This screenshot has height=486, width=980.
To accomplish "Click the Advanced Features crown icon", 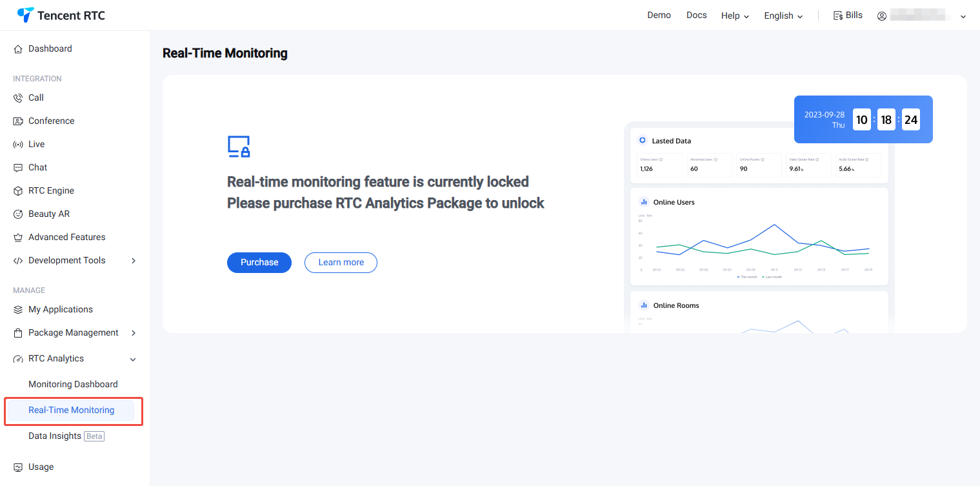I will click(x=18, y=238).
